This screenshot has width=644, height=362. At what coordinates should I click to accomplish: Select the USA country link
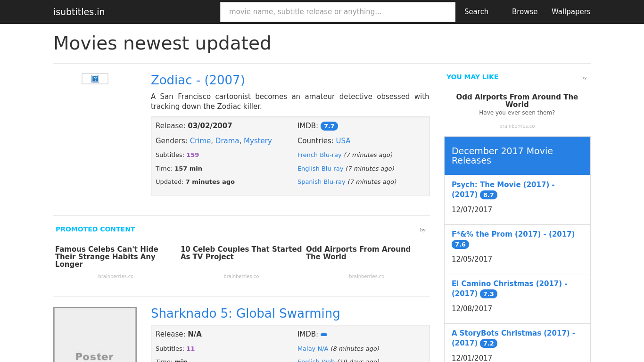[343, 141]
